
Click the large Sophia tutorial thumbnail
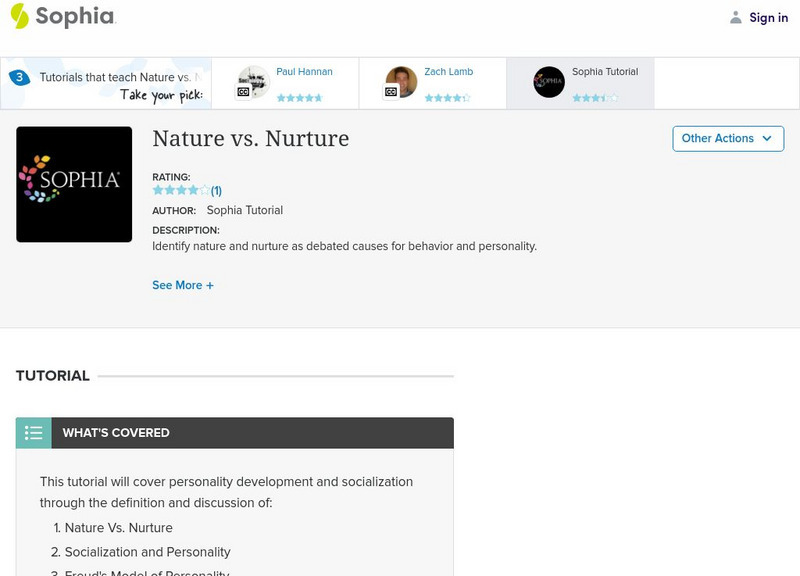pyautogui.click(x=74, y=184)
